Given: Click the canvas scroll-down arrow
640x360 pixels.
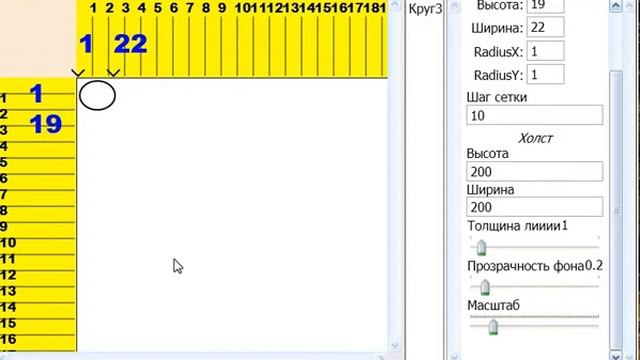Looking at the screenshot, I should click(x=394, y=346).
